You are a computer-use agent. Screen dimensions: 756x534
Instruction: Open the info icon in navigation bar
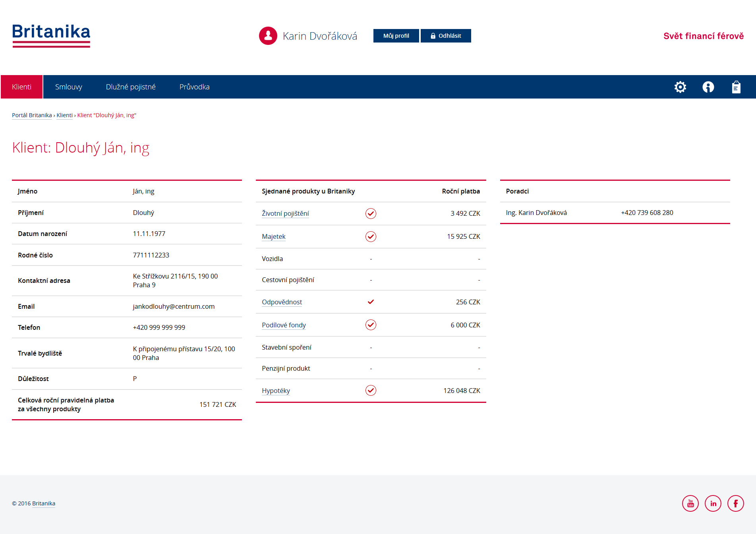(x=708, y=87)
